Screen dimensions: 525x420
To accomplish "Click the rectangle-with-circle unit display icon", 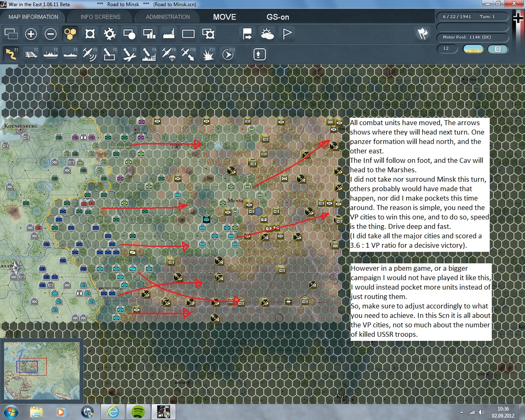I will (129, 34).
